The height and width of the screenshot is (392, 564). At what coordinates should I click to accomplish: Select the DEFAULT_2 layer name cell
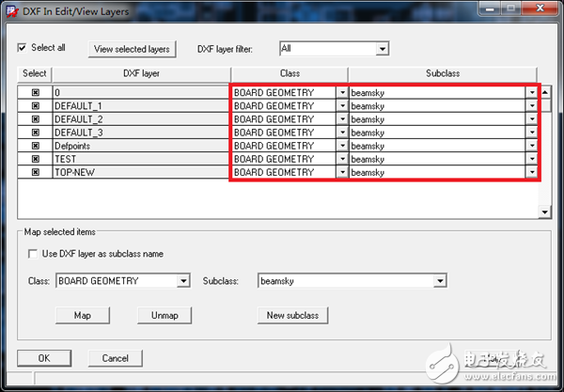click(x=141, y=119)
